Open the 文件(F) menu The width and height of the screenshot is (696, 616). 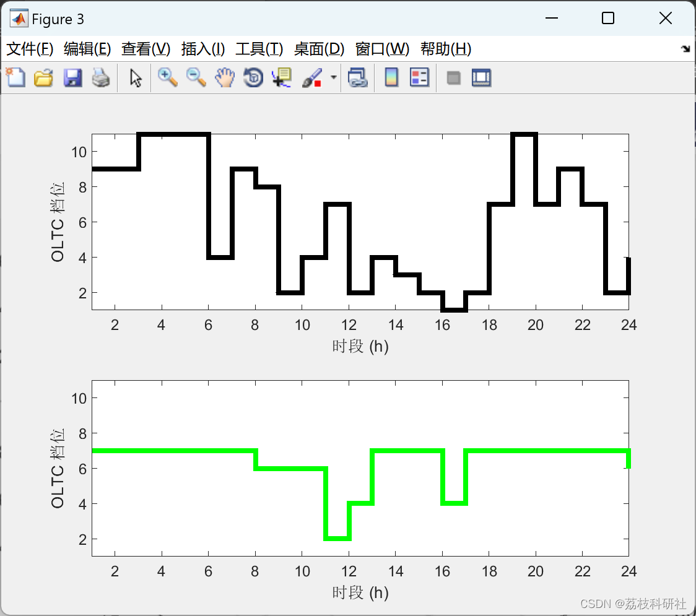pos(30,49)
